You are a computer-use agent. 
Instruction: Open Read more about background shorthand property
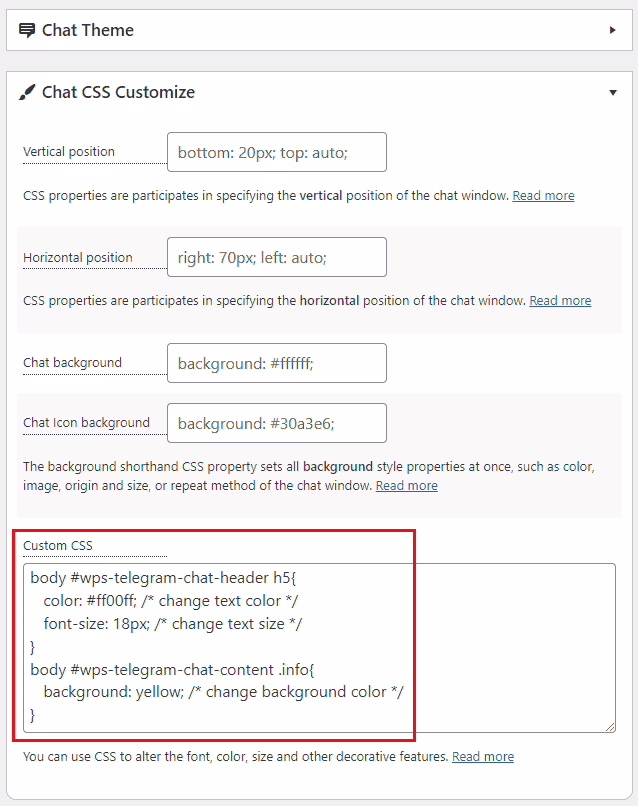[x=406, y=486]
